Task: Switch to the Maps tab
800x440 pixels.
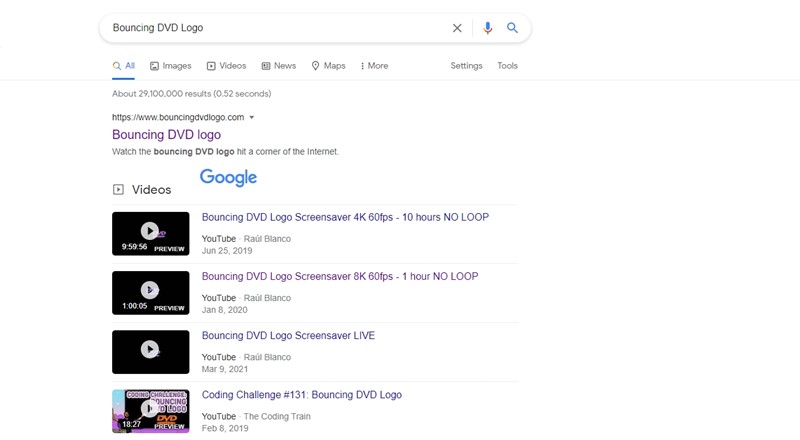Action: click(x=328, y=66)
